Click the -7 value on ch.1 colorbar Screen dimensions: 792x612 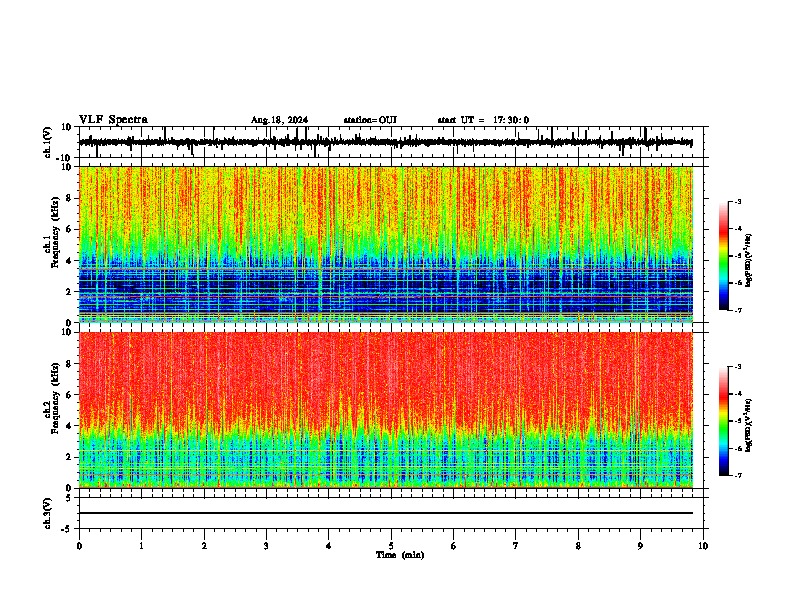pos(738,310)
